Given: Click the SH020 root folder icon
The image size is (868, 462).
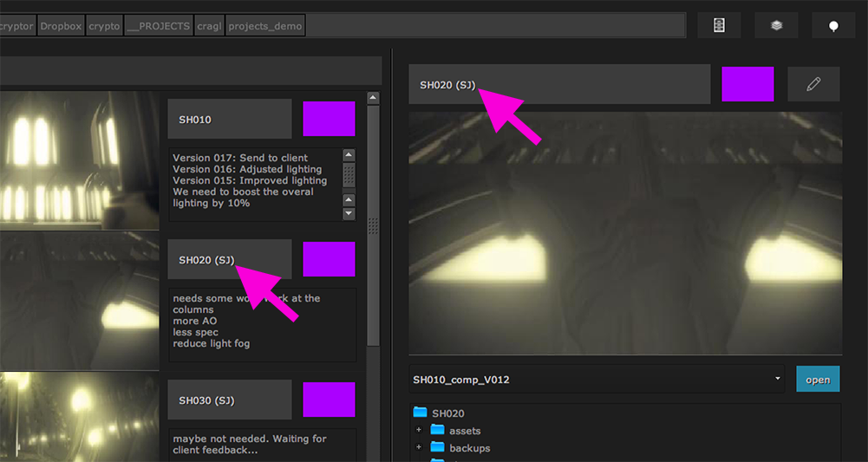Looking at the screenshot, I should tap(421, 413).
